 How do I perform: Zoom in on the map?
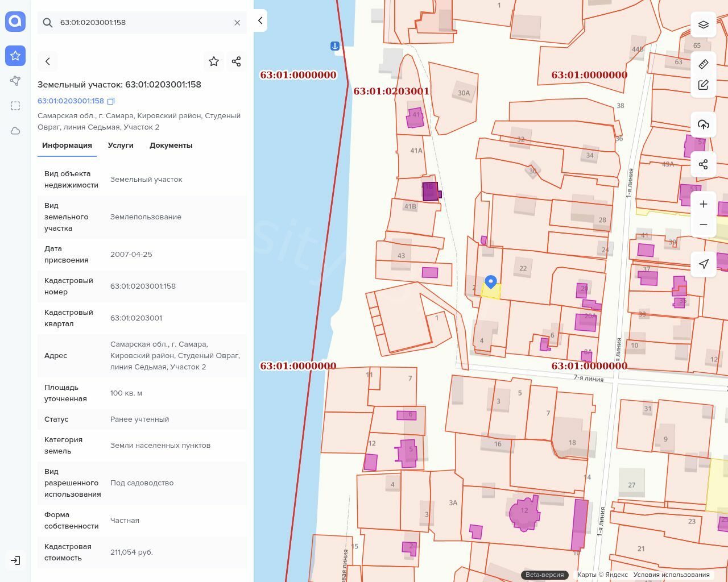click(x=704, y=204)
